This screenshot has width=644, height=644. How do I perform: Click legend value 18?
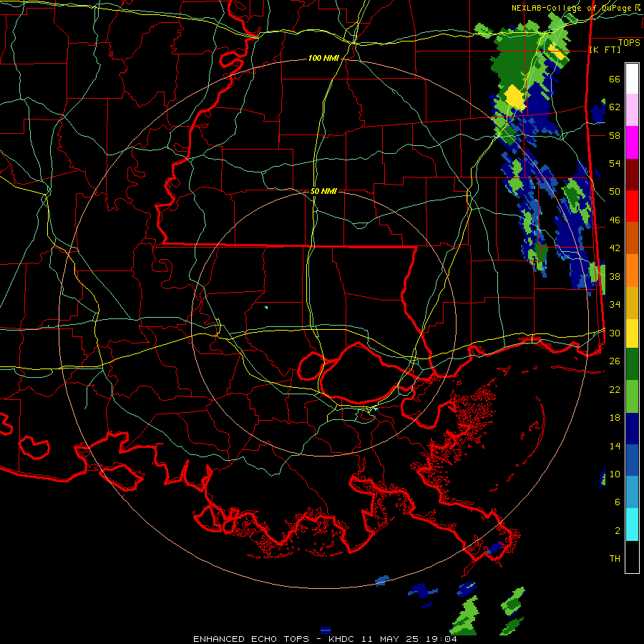point(615,418)
